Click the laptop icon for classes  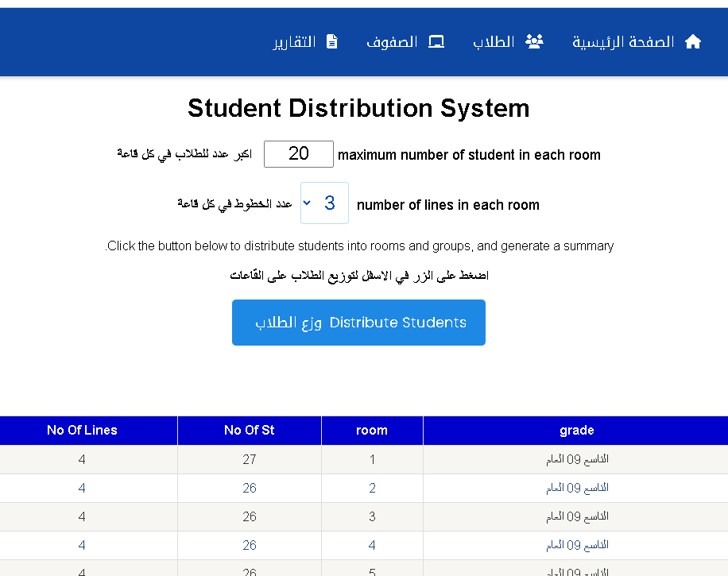436,42
